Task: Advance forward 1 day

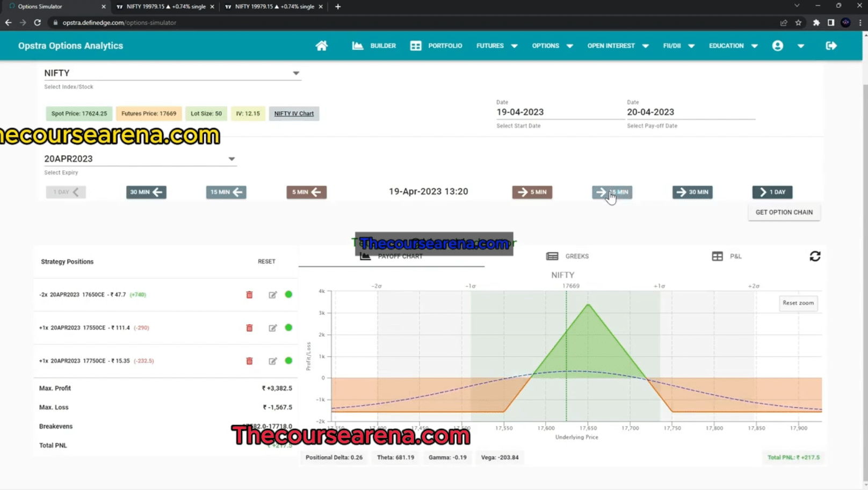Action: pos(772,192)
